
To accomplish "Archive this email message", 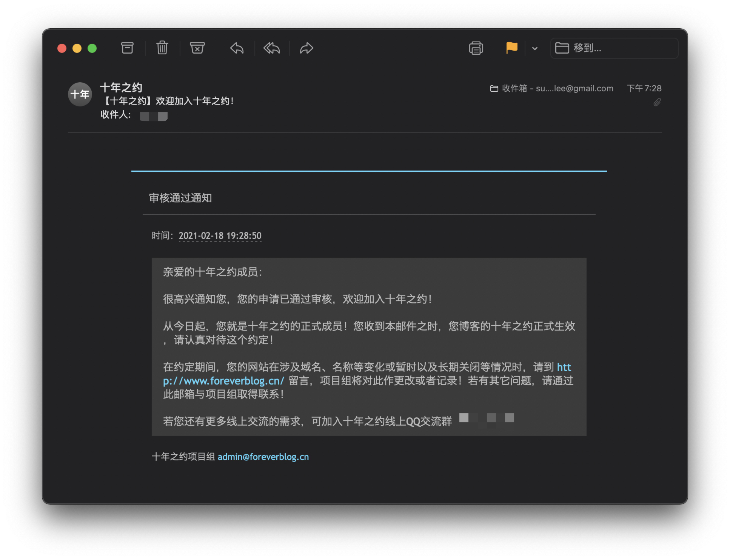I will 127,48.
